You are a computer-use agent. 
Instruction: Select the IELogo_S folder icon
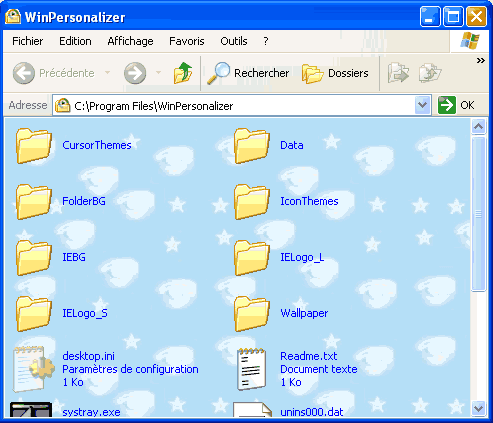[x=34, y=314]
